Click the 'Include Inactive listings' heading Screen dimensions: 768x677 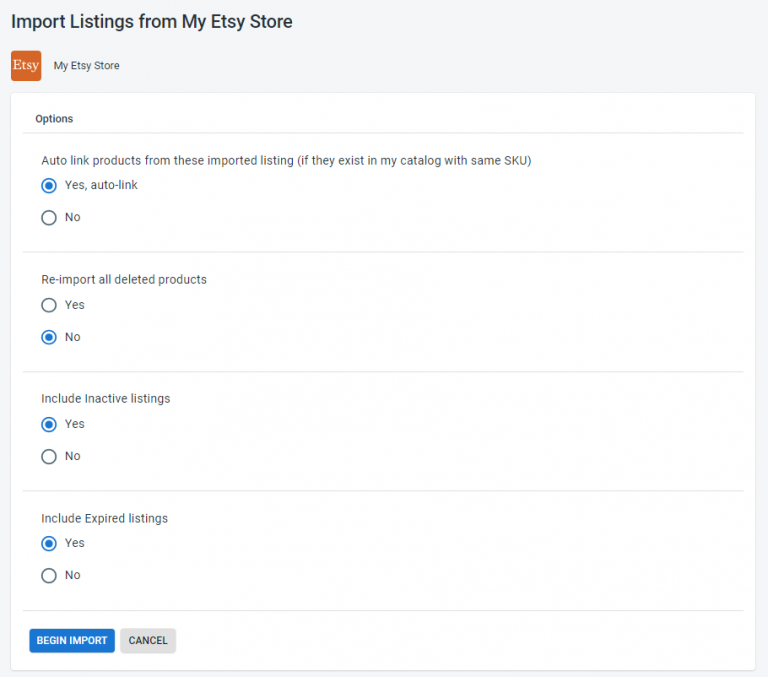[106, 399]
